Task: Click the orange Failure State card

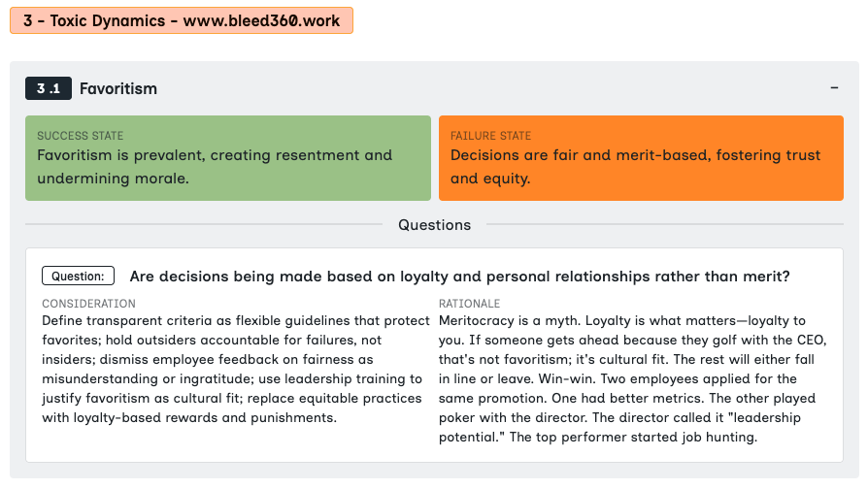Action: (x=641, y=158)
